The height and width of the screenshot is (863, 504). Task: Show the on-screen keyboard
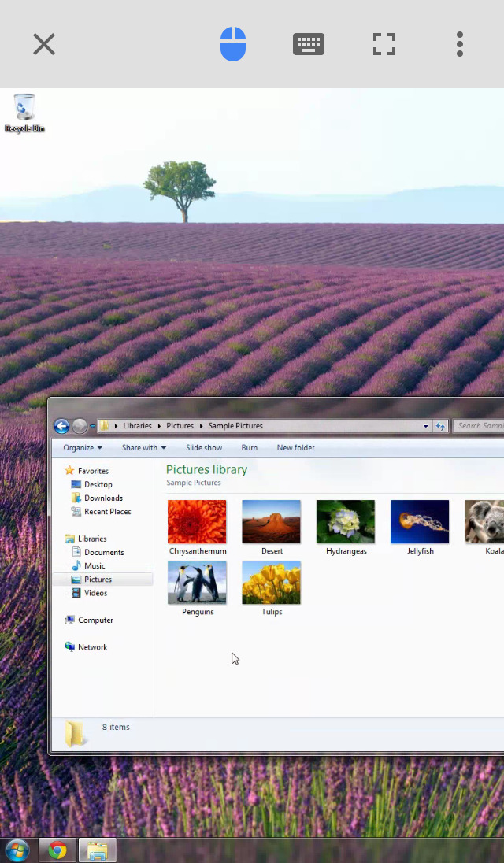309,44
